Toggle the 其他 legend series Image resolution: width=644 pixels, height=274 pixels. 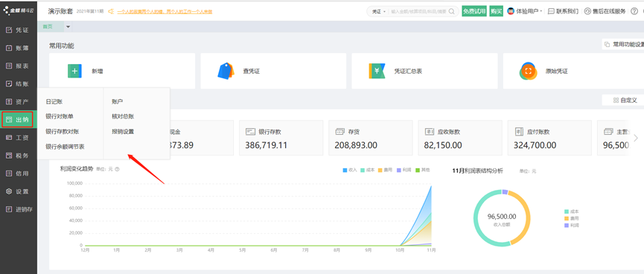[422, 170]
